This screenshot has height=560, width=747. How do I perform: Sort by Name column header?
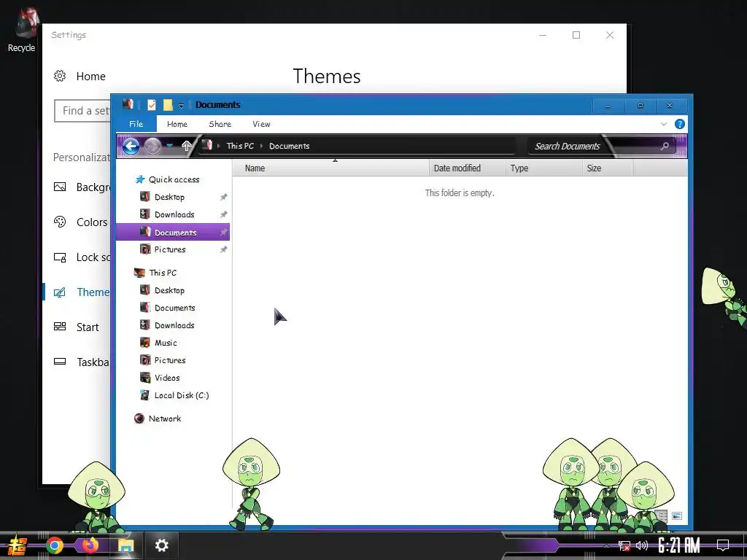click(330, 168)
